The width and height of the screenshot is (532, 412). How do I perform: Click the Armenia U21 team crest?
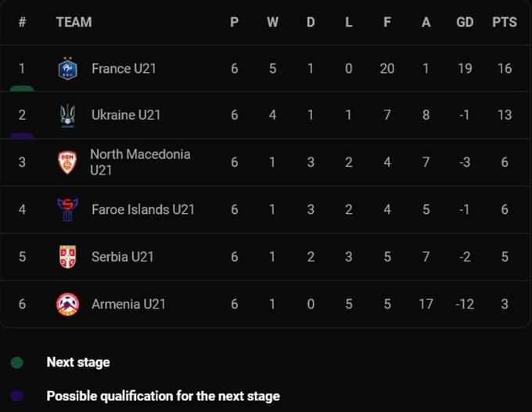(x=68, y=304)
